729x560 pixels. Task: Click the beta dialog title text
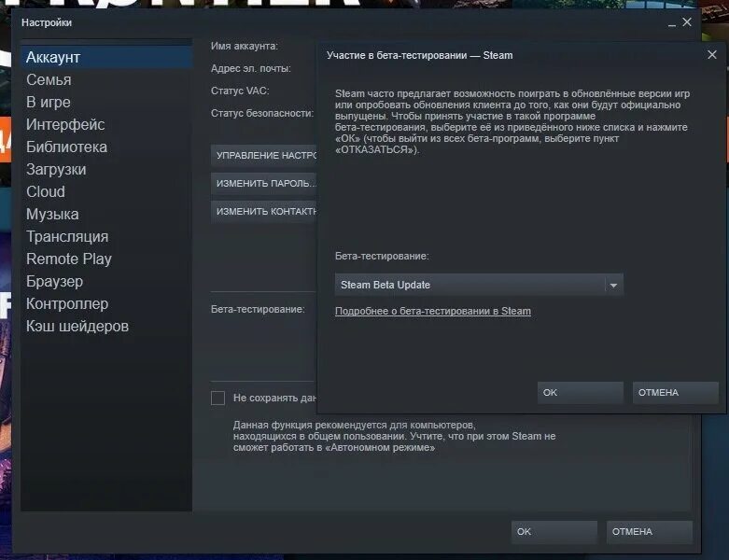(x=420, y=55)
